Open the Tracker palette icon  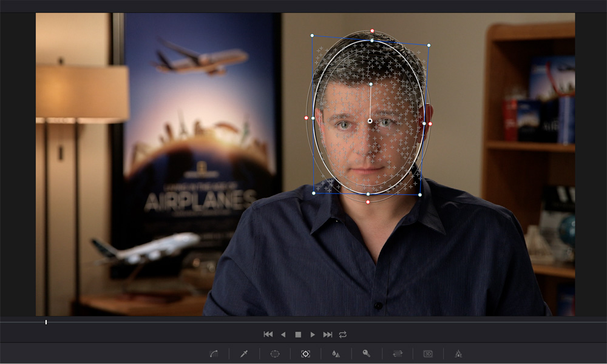click(305, 353)
